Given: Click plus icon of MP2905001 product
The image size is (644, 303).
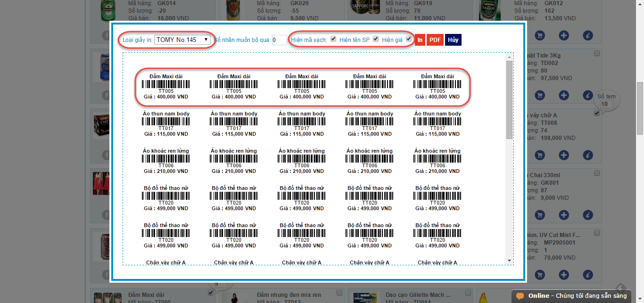Looking at the screenshot, I should (x=564, y=275).
